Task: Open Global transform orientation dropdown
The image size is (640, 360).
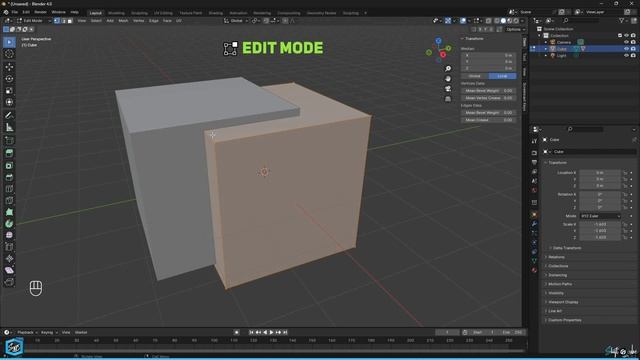Action: tap(236, 20)
